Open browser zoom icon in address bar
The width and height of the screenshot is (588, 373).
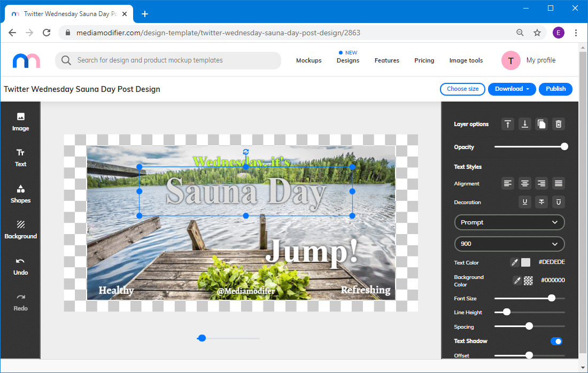click(520, 33)
